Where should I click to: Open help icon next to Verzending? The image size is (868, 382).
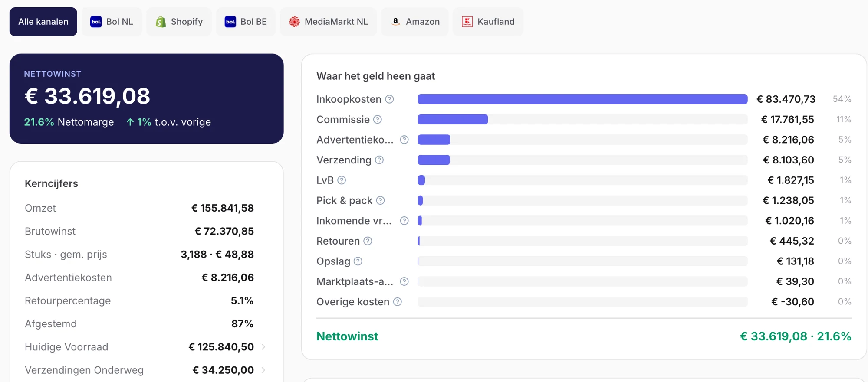(379, 160)
